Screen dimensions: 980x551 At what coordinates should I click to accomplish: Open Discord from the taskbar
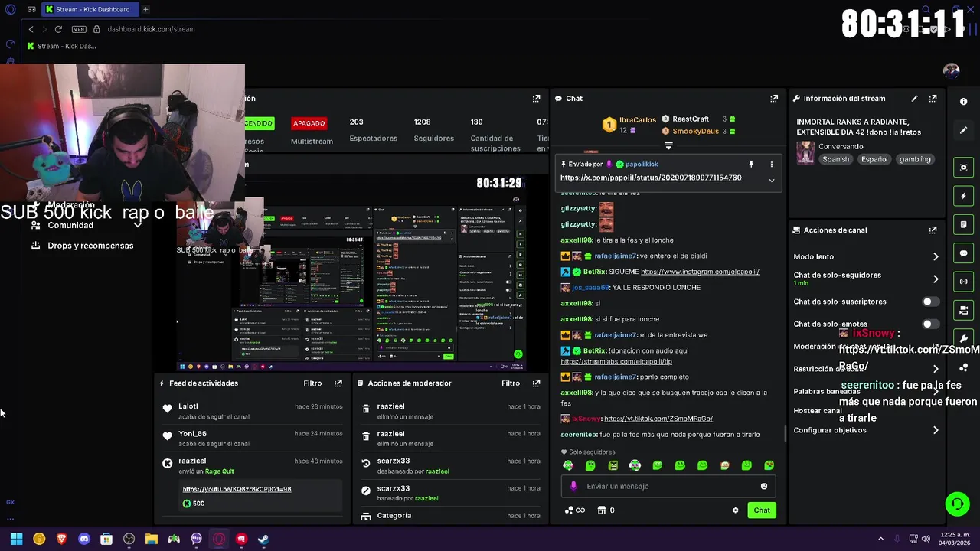tap(84, 539)
